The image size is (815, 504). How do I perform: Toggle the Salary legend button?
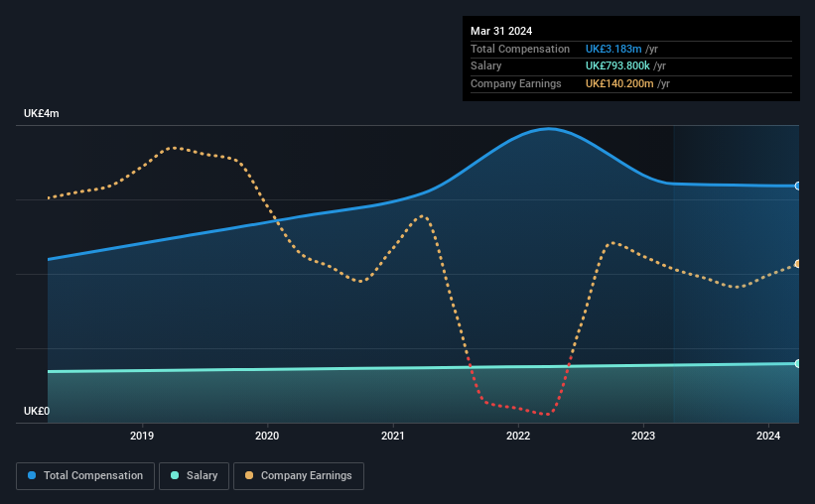point(194,476)
